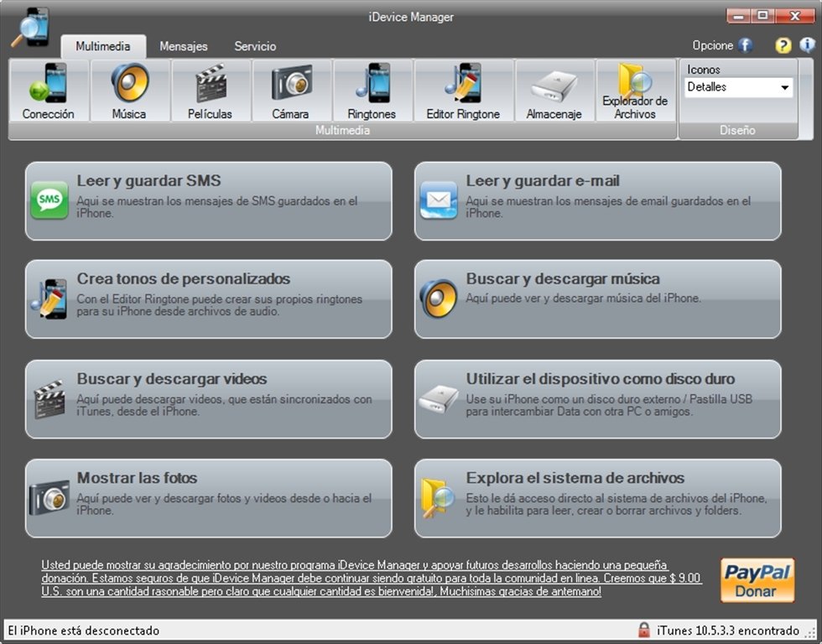Click the e-mail envelope icon
822x644 pixels.
pos(439,200)
